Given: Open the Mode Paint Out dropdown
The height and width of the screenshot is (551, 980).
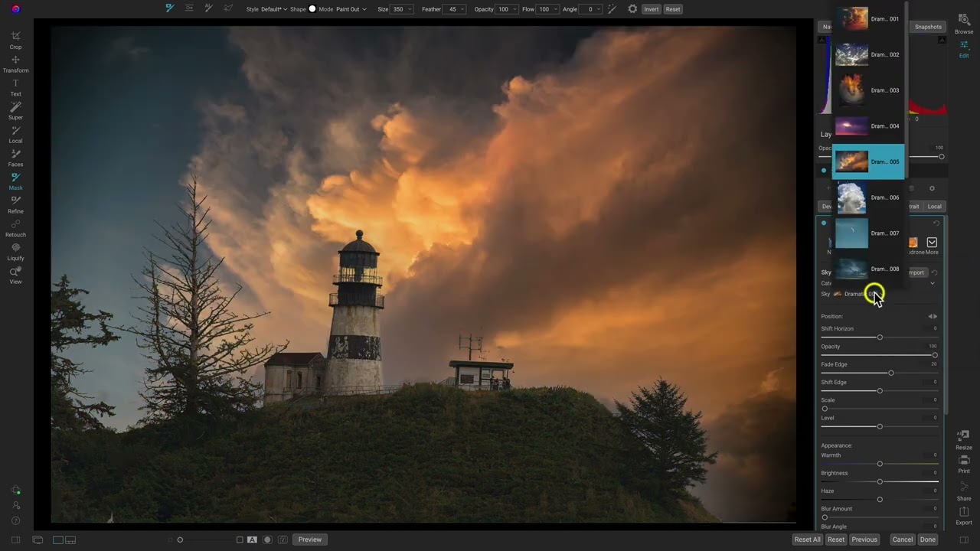Looking at the screenshot, I should [351, 9].
